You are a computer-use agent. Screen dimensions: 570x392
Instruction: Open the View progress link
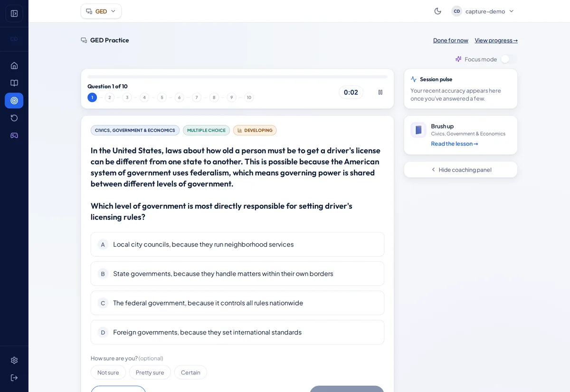pyautogui.click(x=496, y=40)
